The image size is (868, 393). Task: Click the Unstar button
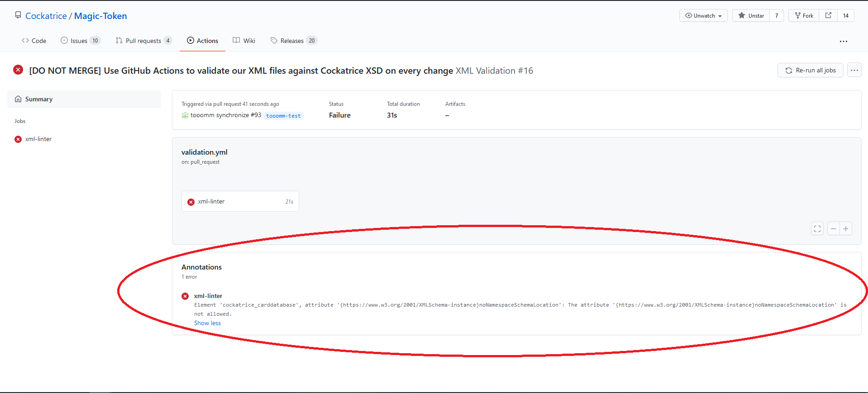click(x=751, y=15)
